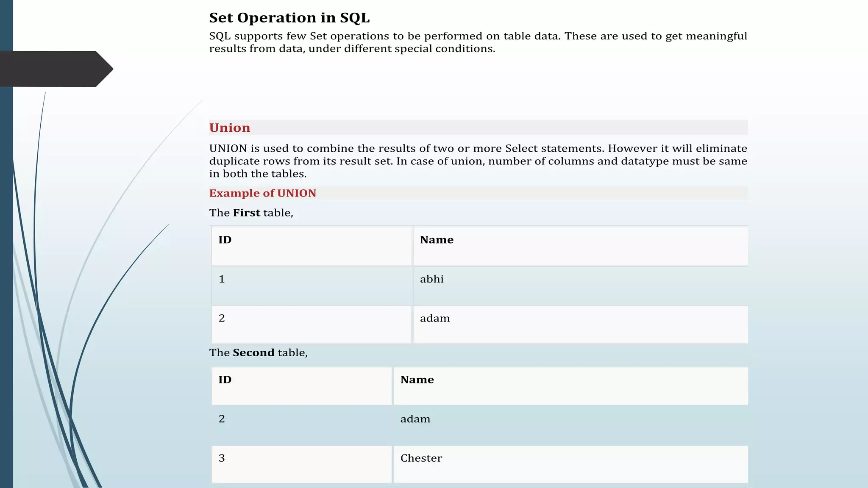
Task: Click 'adam' in the Second table
Action: 571,425
